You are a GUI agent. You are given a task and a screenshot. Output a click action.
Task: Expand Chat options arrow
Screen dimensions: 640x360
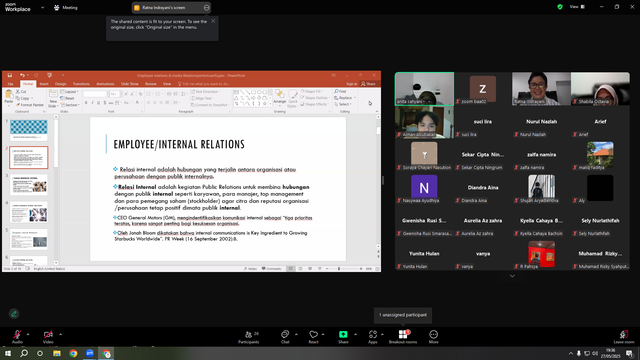296,334
